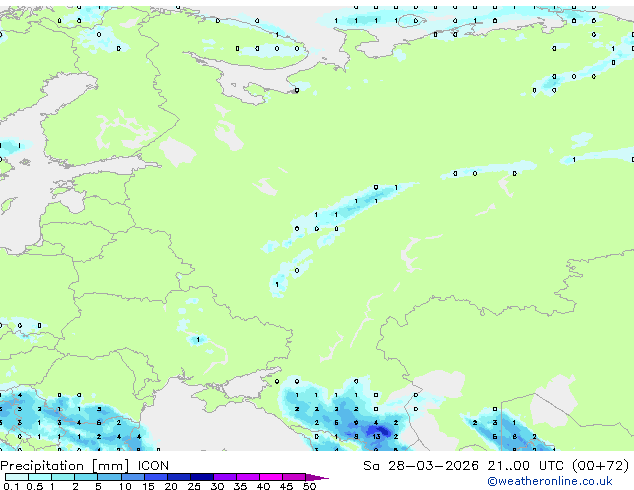Click the '0.1' legend scale label
634x490 pixels.
click(x=11, y=486)
